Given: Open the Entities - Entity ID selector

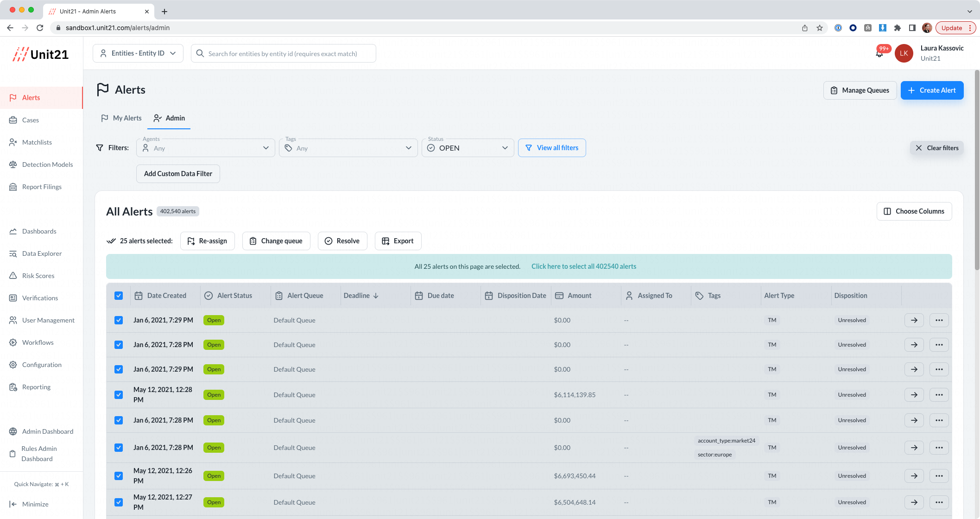Looking at the screenshot, I should pyautogui.click(x=138, y=53).
